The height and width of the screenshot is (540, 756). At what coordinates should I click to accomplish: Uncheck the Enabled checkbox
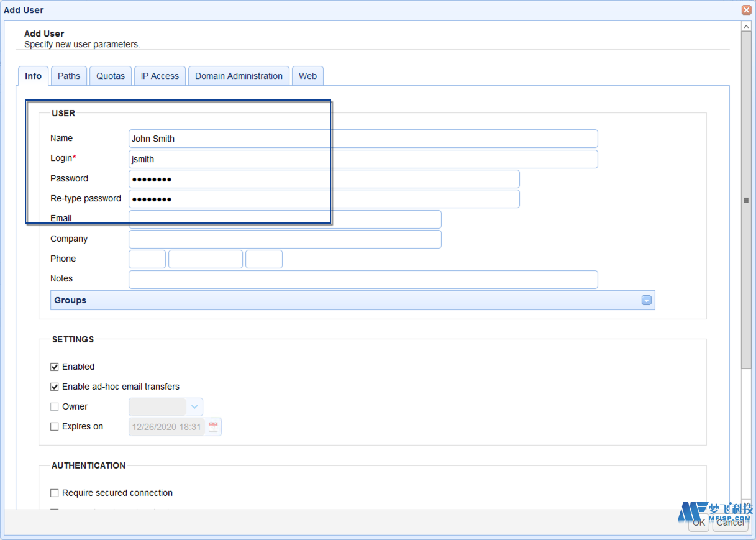pos(55,367)
